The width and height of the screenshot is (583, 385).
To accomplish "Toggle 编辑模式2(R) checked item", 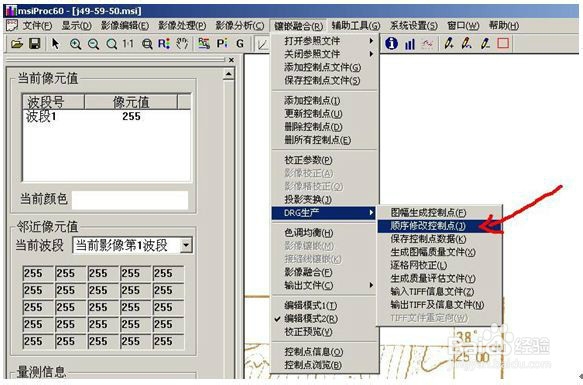I will 325,319.
